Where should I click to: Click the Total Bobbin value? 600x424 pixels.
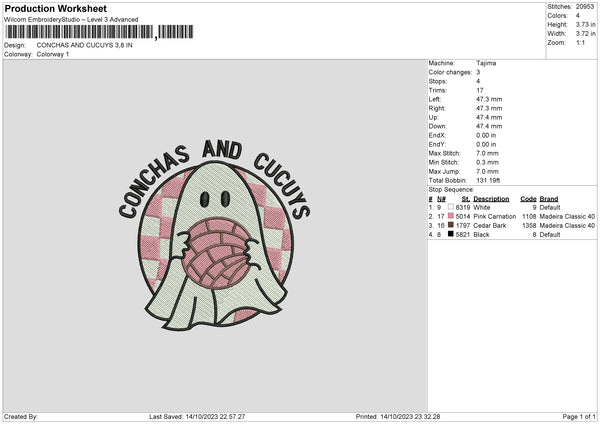click(488, 180)
